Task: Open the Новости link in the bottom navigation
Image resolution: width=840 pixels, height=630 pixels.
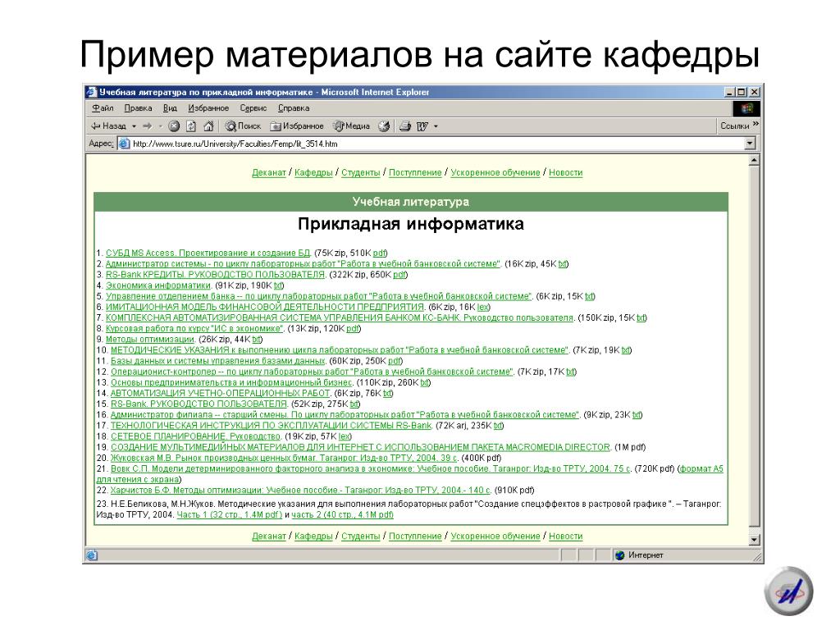Action: click(x=566, y=536)
